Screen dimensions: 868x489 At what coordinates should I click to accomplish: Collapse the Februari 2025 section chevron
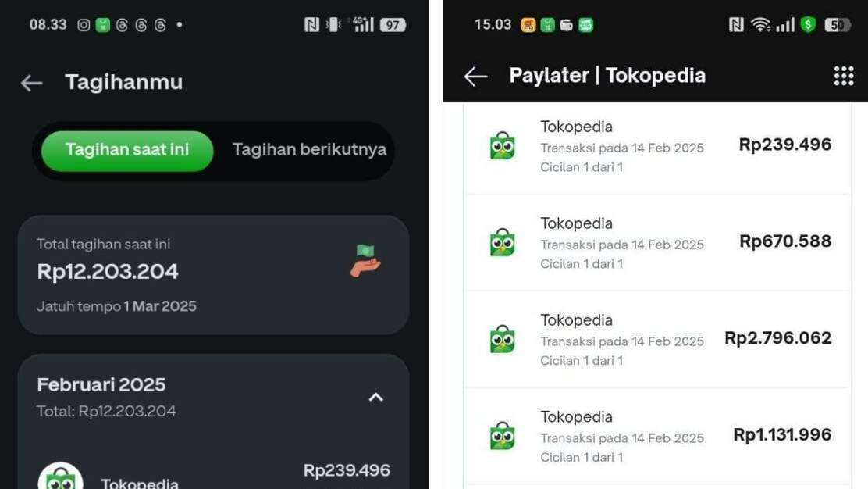click(376, 397)
